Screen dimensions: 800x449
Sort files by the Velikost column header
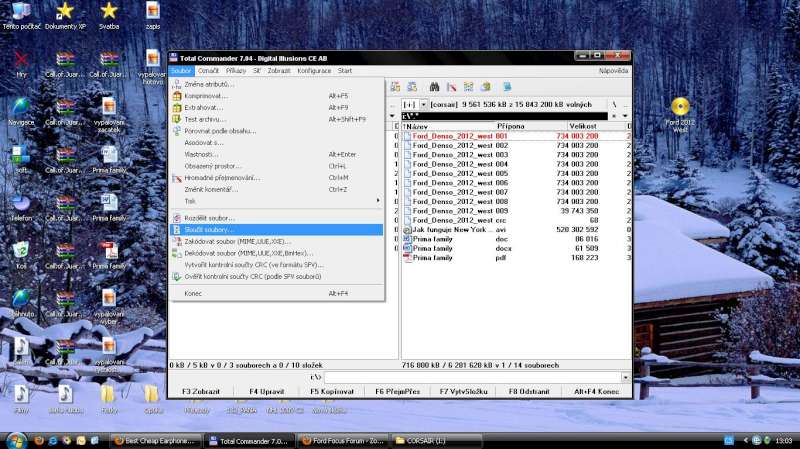coord(583,127)
